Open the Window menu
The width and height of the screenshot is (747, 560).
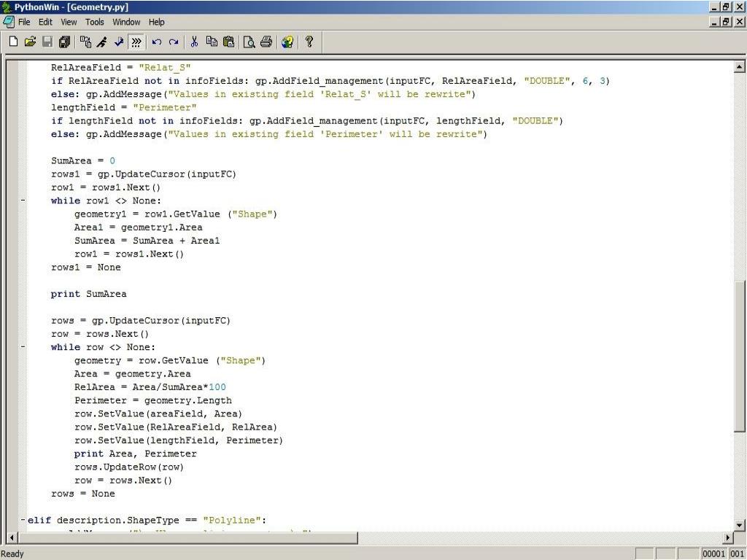click(126, 22)
